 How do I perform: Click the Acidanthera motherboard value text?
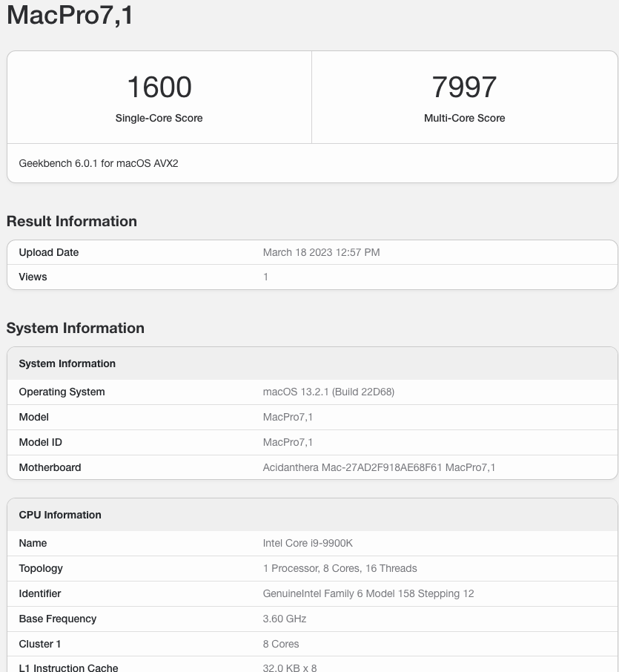tap(379, 467)
